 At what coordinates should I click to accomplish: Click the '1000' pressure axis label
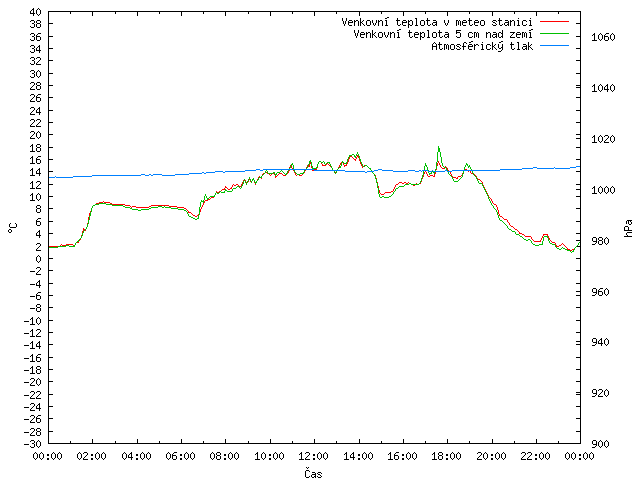pos(603,190)
